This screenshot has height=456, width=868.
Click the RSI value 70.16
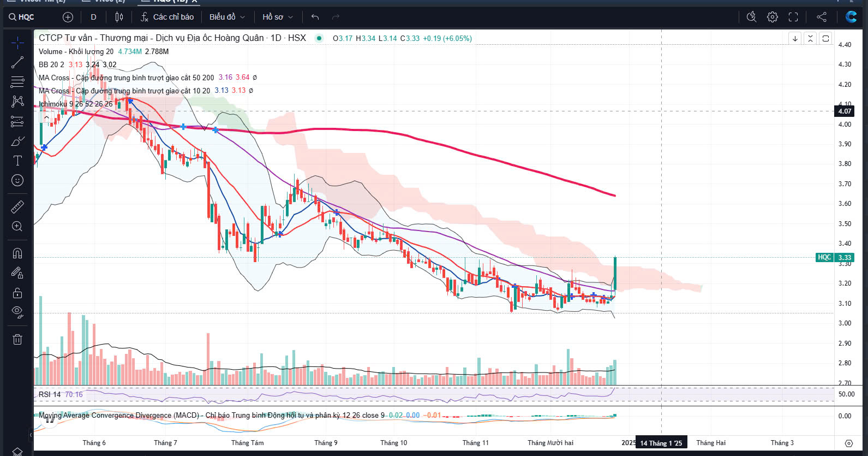pos(74,394)
